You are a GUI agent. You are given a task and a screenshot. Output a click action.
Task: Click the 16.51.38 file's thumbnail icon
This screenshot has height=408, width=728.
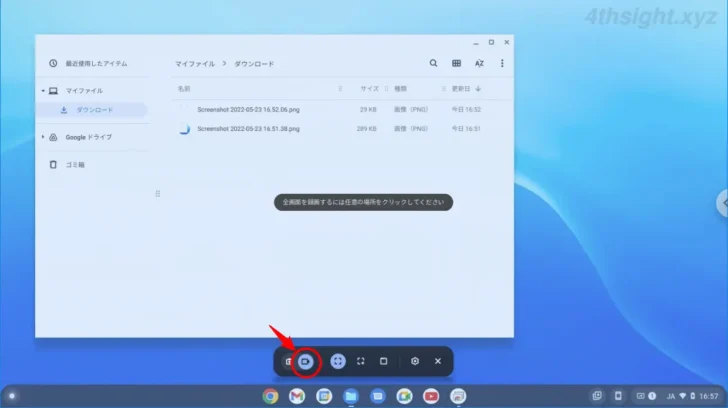[184, 129]
